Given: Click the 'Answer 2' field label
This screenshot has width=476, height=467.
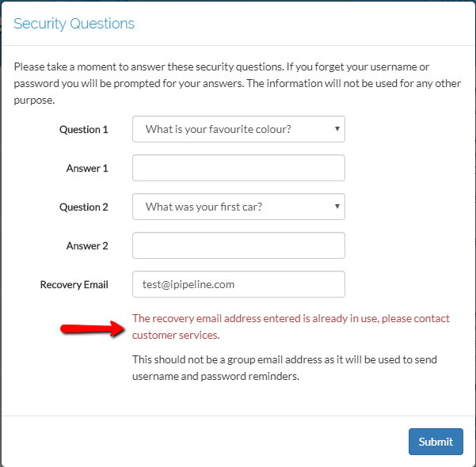Looking at the screenshot, I should click(x=87, y=245).
